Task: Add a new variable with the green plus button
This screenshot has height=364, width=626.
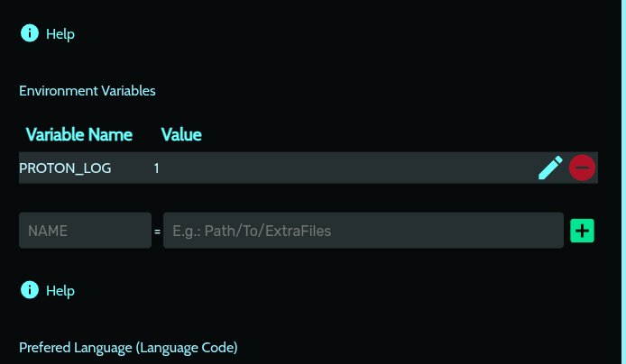Action: pos(583,231)
